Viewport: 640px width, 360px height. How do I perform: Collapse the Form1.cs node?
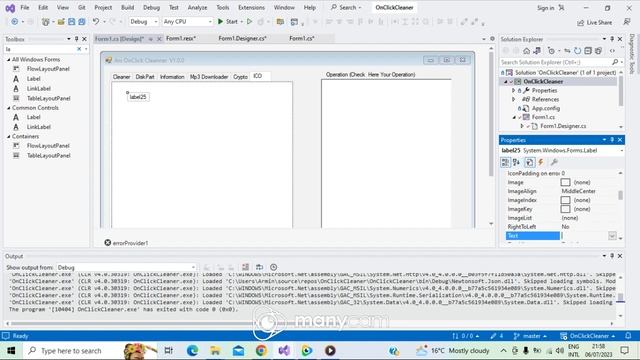coord(514,117)
